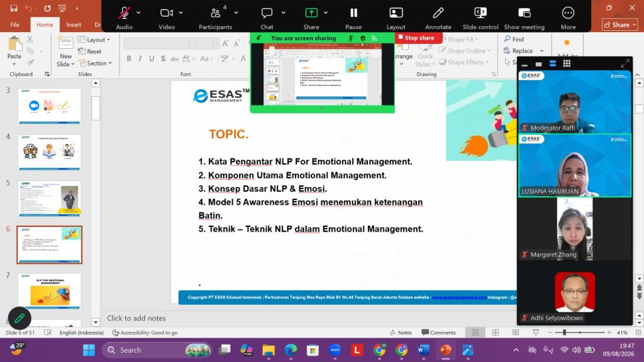Pause the screen share

353,18
